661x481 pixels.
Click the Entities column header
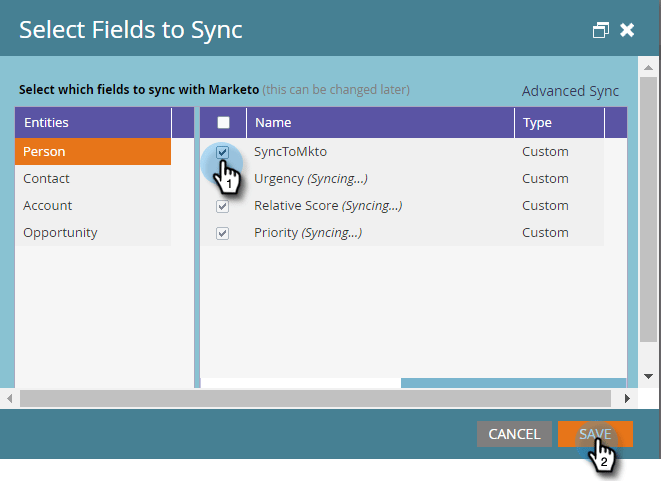coord(93,123)
